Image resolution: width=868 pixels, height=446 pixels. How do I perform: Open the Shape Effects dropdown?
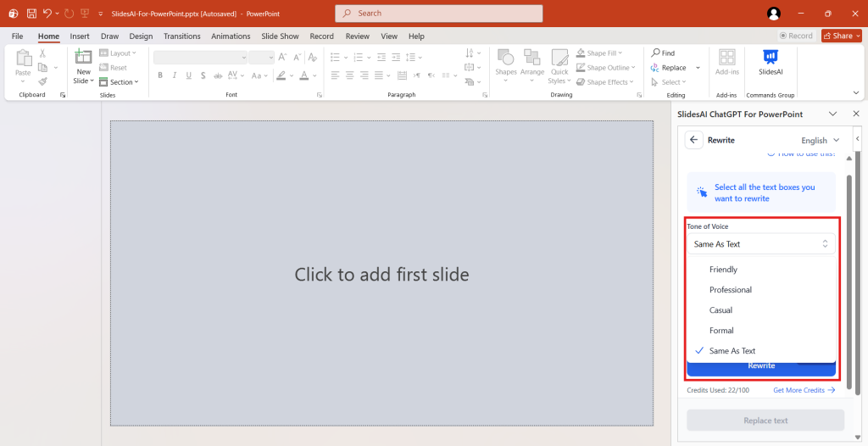tap(604, 82)
